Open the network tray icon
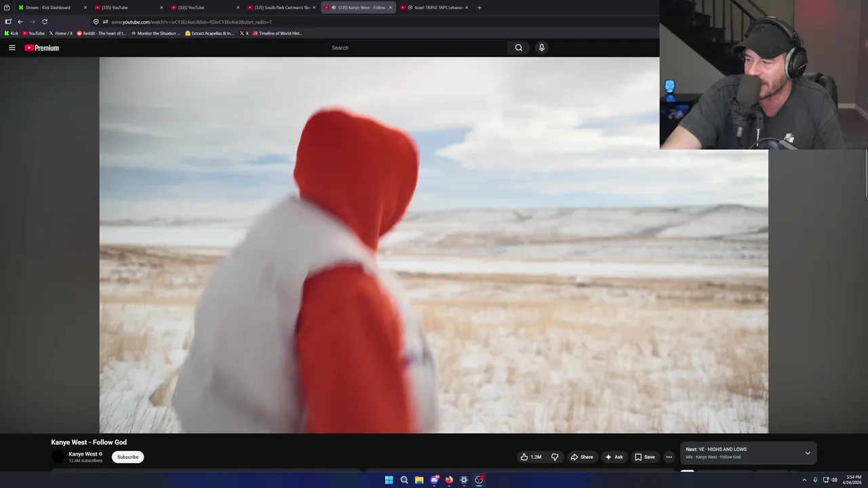The width and height of the screenshot is (868, 488). pos(826,480)
